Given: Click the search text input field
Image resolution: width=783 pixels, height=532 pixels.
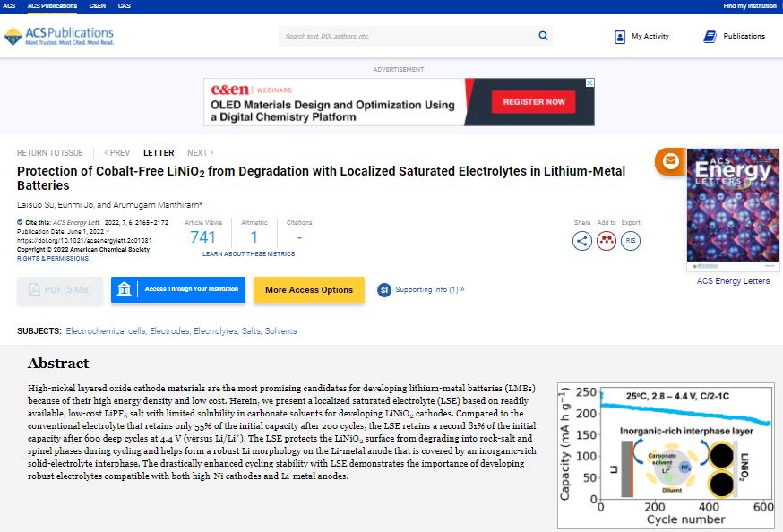Looking at the screenshot, I should tap(408, 36).
